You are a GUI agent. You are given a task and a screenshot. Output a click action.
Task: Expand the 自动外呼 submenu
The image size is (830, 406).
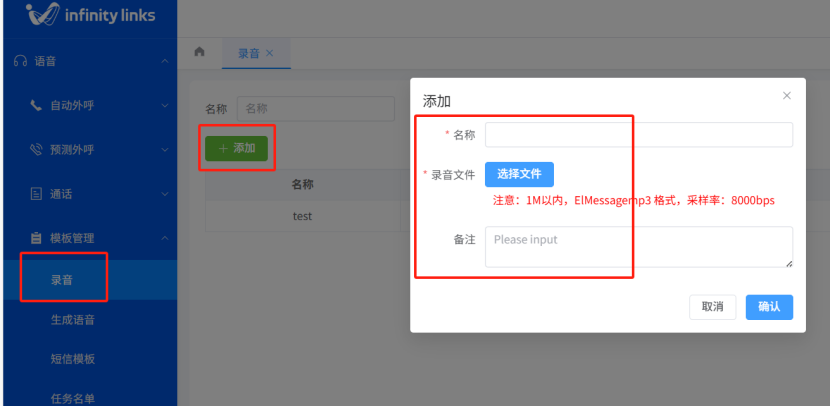(164, 106)
